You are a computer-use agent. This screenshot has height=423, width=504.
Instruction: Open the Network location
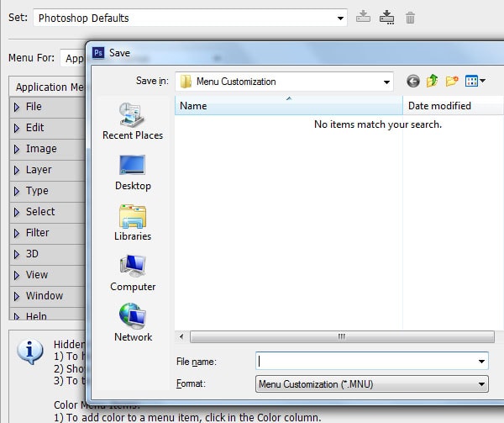point(133,323)
